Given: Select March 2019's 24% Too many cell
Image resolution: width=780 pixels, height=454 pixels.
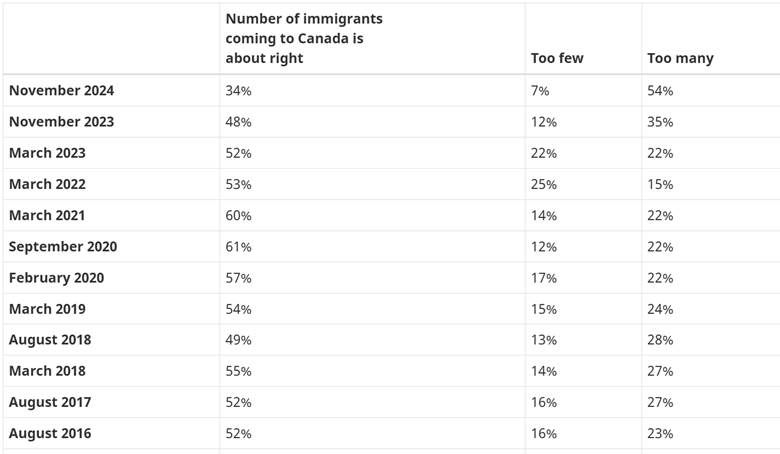Looking at the screenshot, I should click(660, 308).
